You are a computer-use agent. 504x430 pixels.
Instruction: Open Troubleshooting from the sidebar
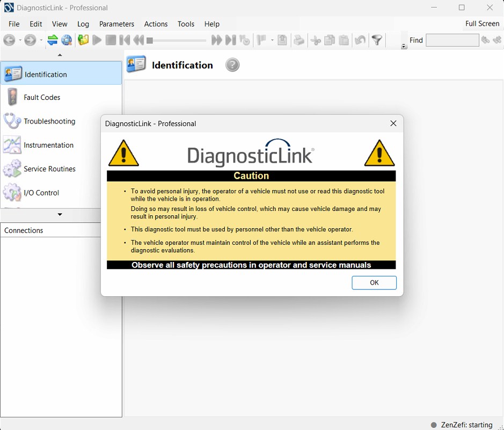coord(49,121)
